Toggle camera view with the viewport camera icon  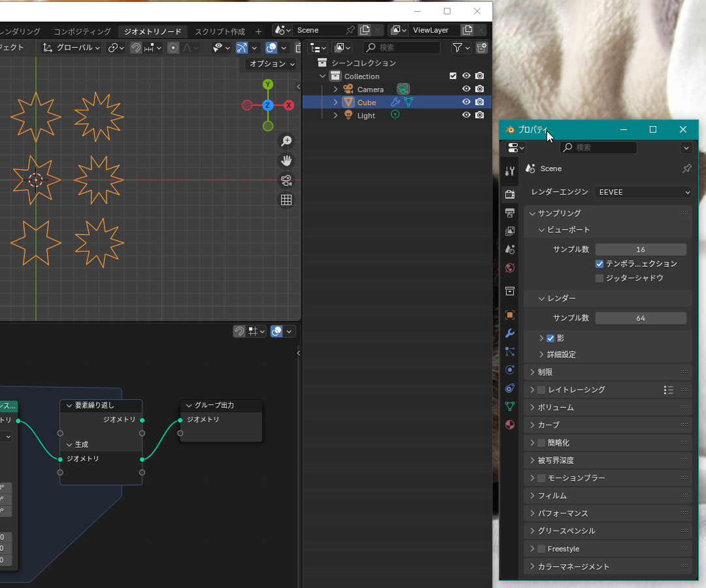pyautogui.click(x=286, y=181)
